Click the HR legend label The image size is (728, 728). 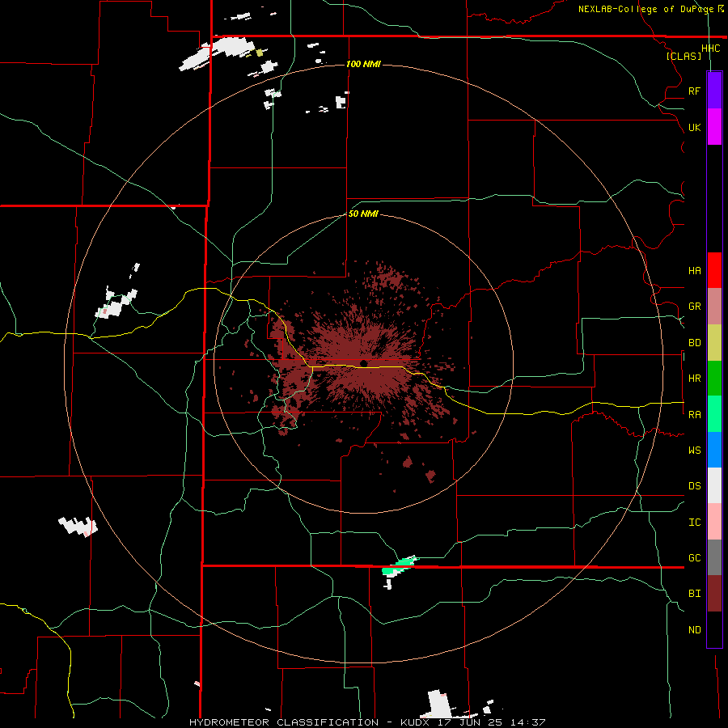695,379
